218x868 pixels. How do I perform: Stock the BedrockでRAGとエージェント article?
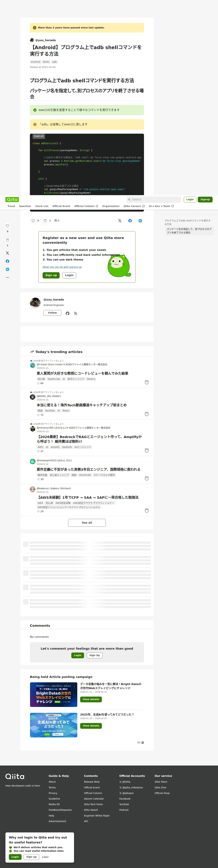pyautogui.click(x=147, y=450)
